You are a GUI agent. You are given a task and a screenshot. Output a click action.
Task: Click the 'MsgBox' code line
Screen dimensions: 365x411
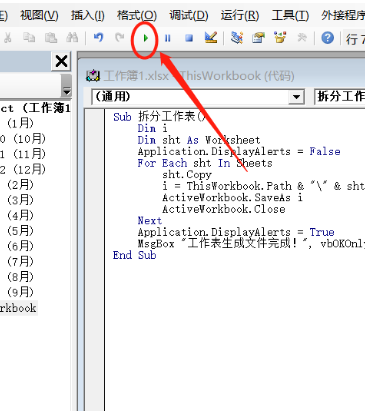[x=251, y=244]
